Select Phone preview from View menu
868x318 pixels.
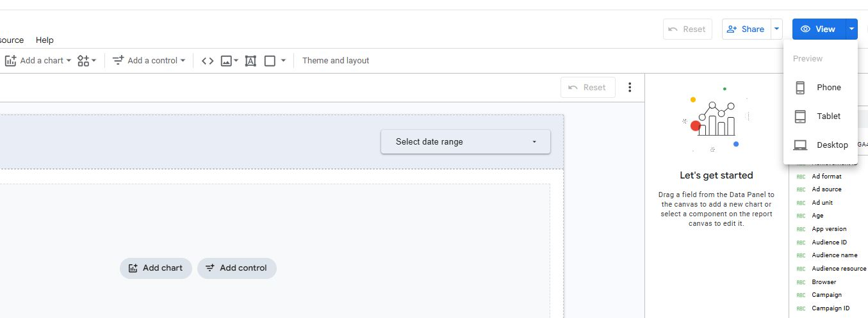click(820, 88)
